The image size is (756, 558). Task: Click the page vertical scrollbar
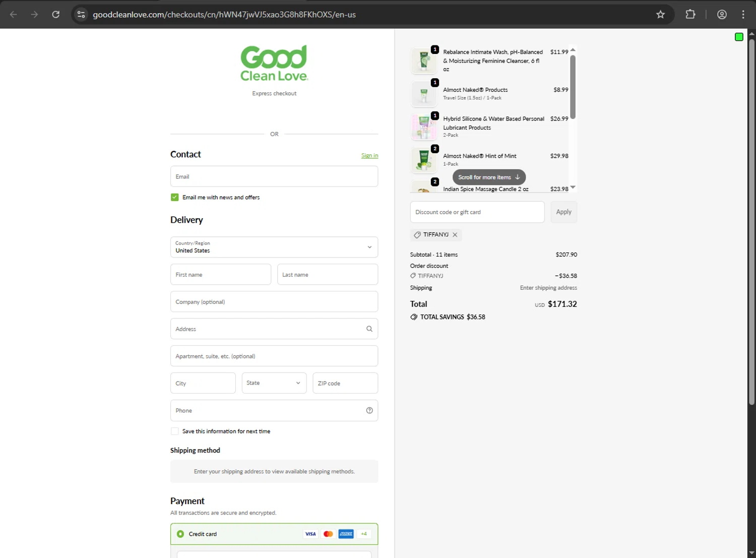click(x=751, y=222)
